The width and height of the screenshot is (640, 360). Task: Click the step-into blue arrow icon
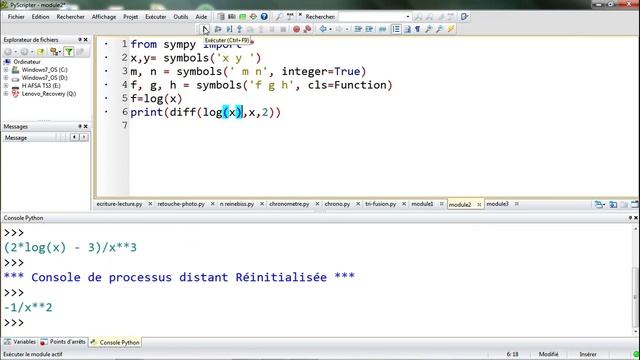pos(240,29)
